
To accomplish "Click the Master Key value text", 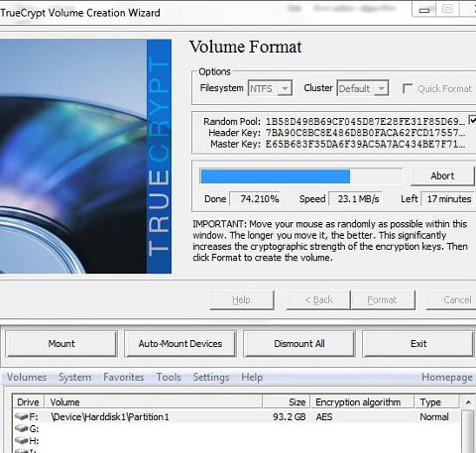I will point(366,144).
